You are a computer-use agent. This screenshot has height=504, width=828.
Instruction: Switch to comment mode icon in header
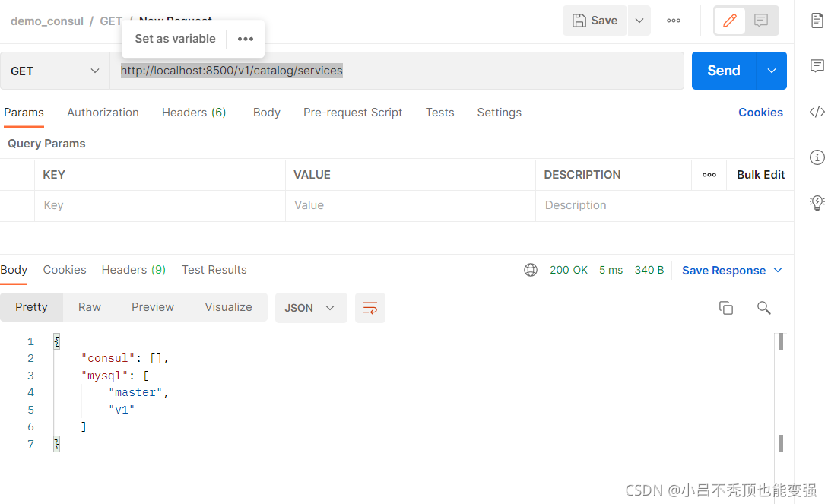[761, 21]
